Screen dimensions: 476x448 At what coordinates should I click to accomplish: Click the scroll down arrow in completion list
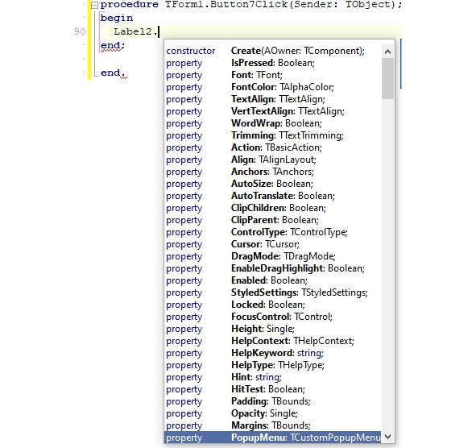coord(387,437)
